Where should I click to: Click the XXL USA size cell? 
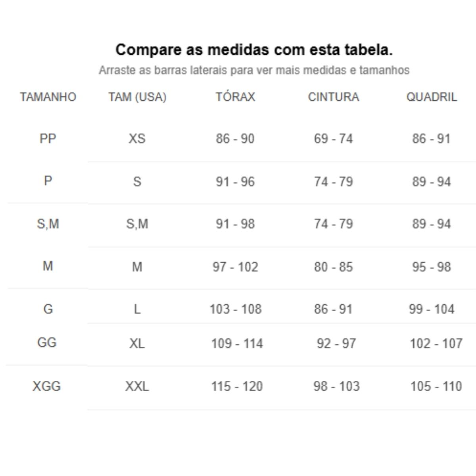coord(137,386)
